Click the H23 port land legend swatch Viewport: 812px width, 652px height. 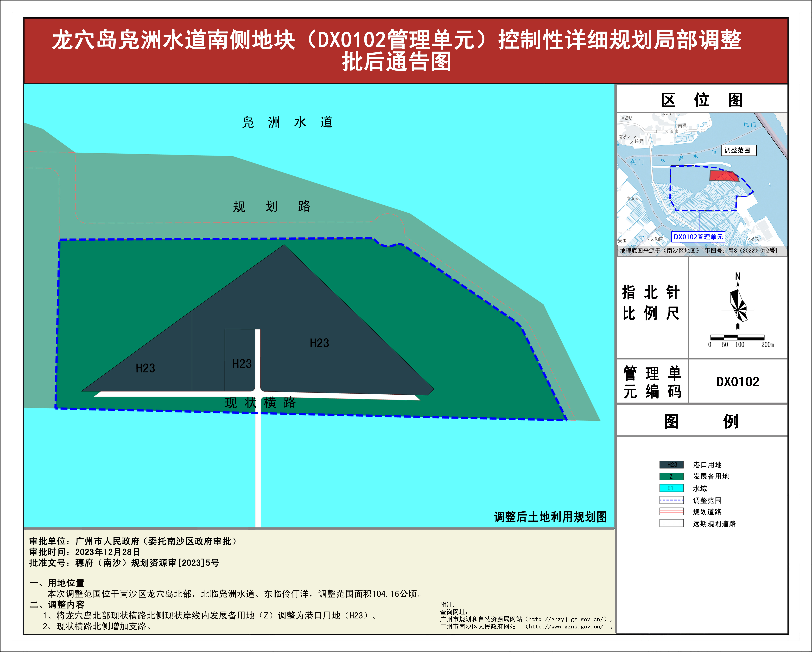pyautogui.click(x=671, y=465)
